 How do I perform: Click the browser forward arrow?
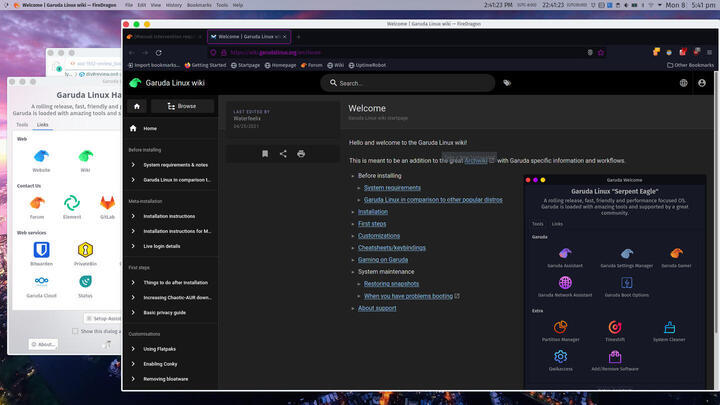(x=145, y=53)
